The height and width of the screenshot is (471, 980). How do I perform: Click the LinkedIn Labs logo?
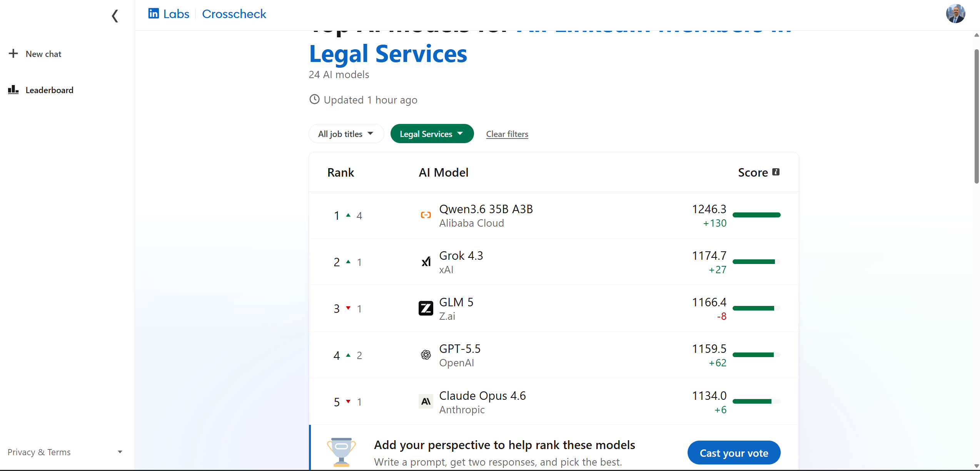(x=169, y=14)
